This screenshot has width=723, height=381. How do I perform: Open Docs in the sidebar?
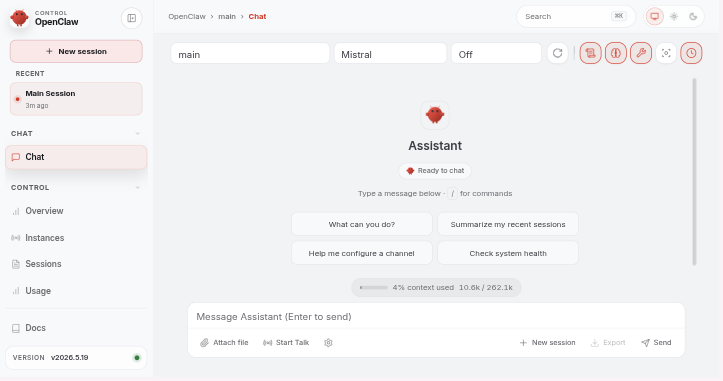point(76,328)
